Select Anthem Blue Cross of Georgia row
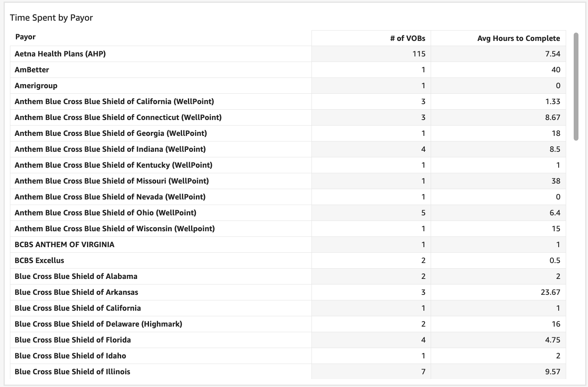Viewport: 588px width, 387px height. [x=110, y=133]
